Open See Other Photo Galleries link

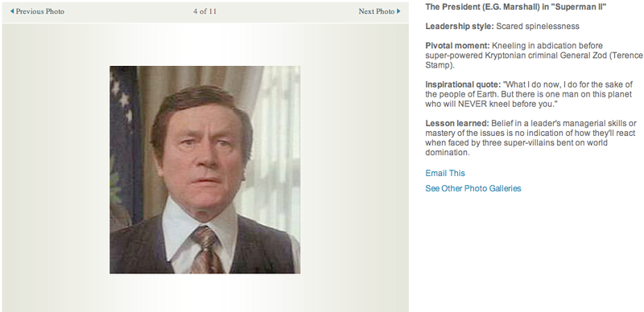[473, 188]
